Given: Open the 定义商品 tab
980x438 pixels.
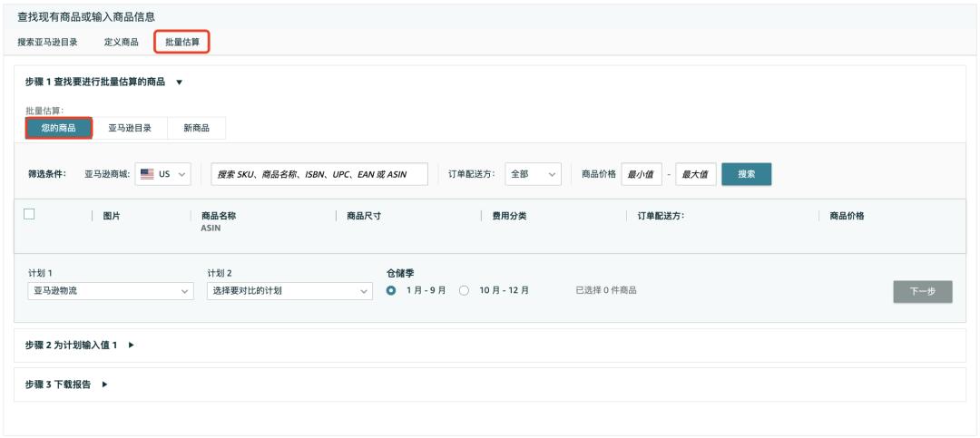Looking at the screenshot, I should coord(122,43).
